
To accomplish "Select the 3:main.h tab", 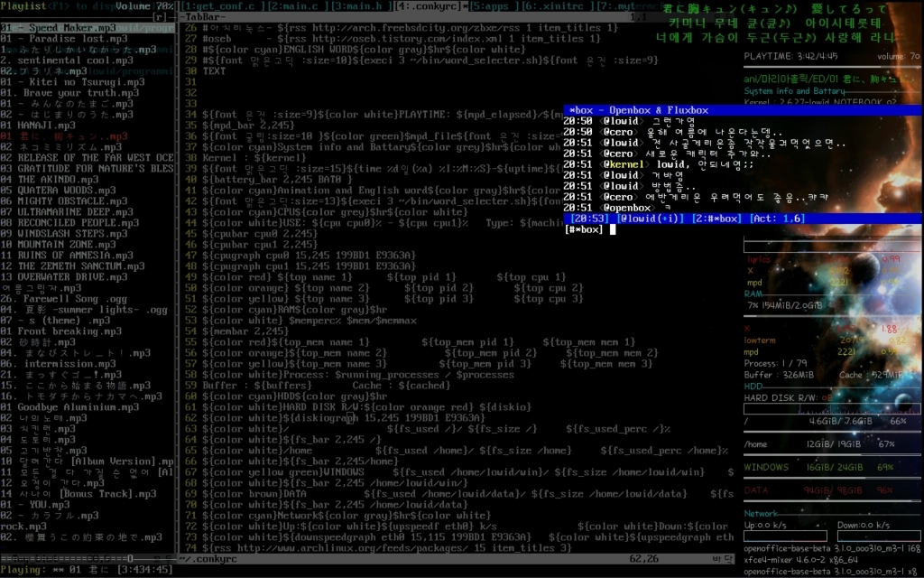I will click(x=358, y=6).
